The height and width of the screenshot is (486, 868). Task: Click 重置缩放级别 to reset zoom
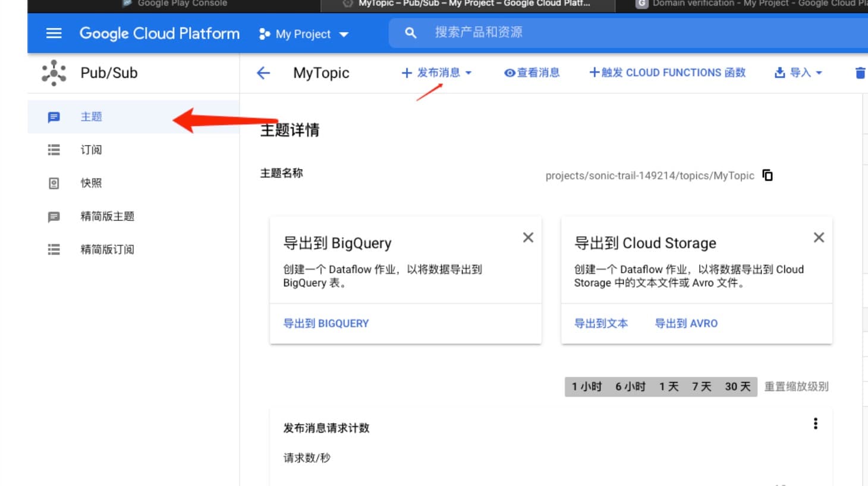(796, 387)
